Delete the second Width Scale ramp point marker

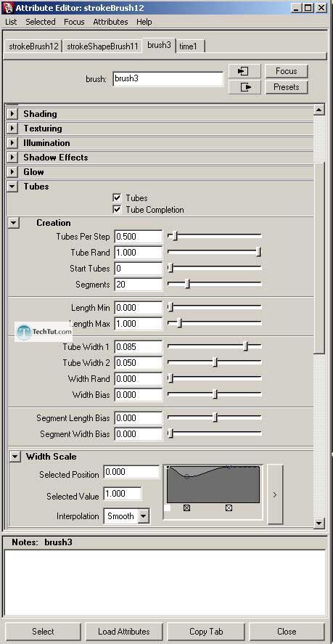[x=229, y=508]
